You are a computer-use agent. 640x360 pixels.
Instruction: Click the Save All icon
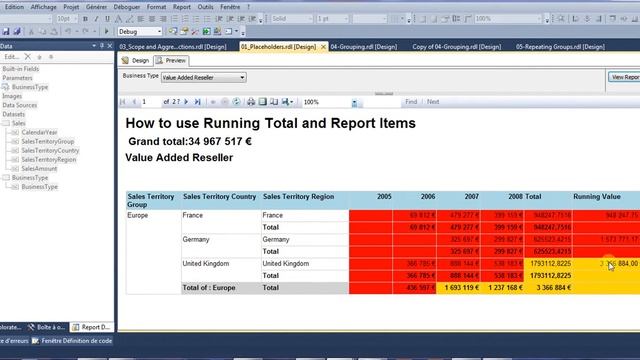(17, 31)
